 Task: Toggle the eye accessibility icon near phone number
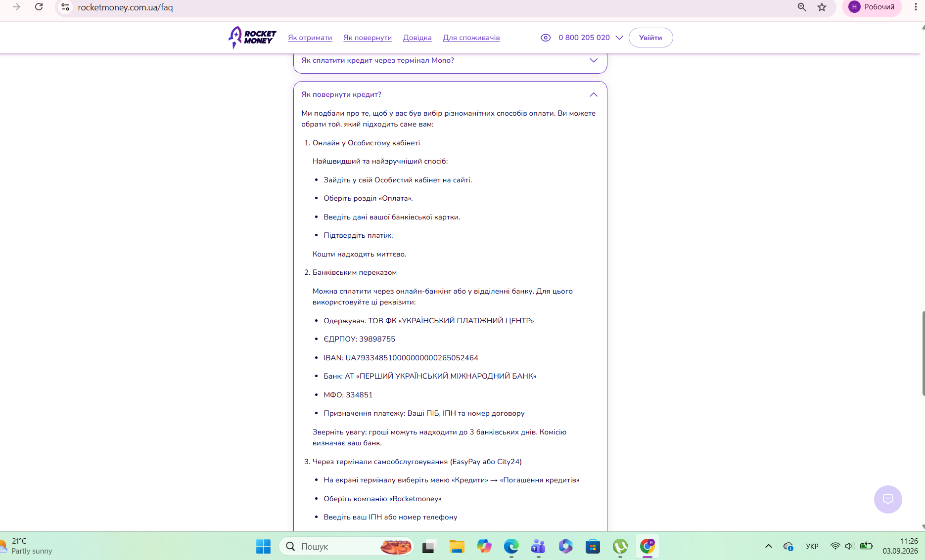546,38
